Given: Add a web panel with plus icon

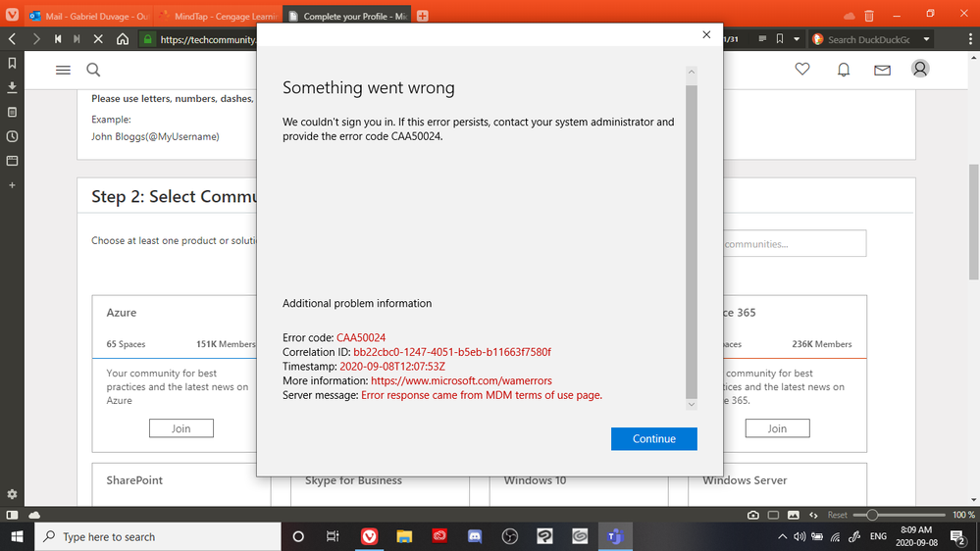Looking at the screenshot, I should point(12,185).
